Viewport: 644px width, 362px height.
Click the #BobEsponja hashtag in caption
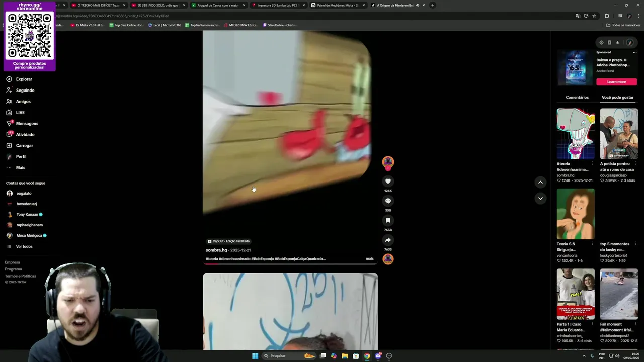[262, 259]
